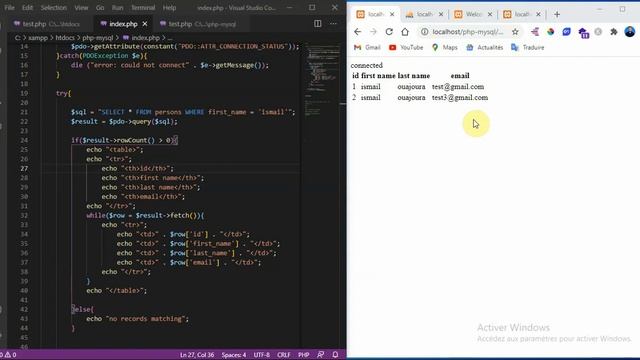Open the Maps bookmark

click(445, 47)
